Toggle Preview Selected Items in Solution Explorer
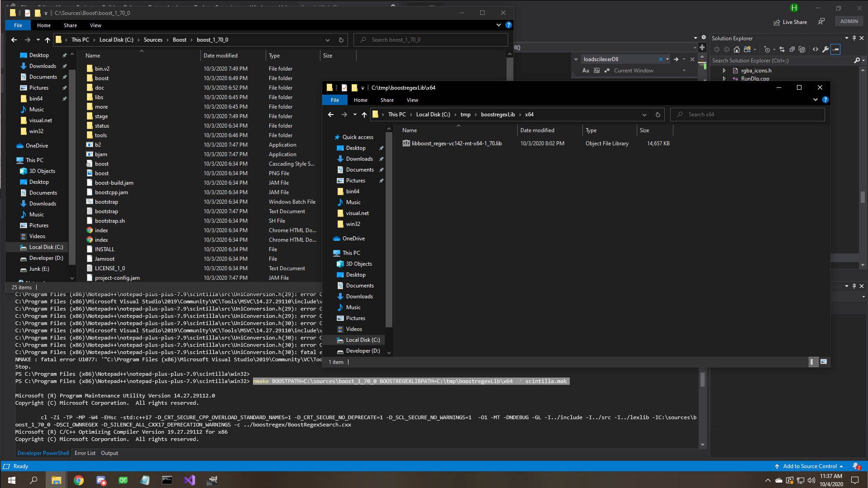868x488 pixels. pos(835,49)
